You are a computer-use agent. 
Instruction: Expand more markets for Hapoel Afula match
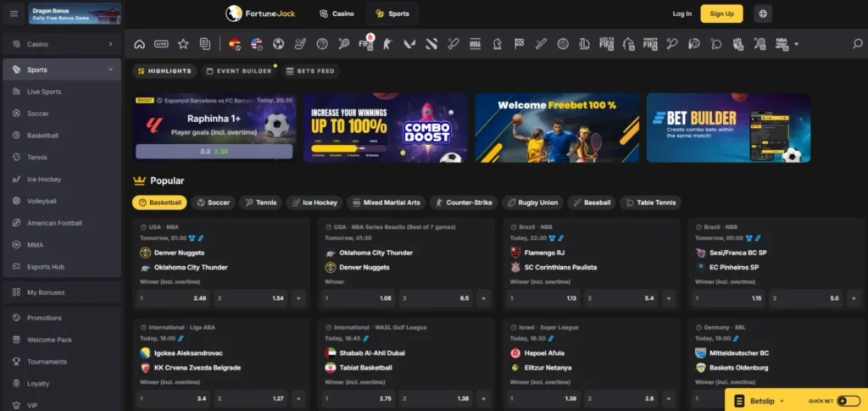click(669, 398)
